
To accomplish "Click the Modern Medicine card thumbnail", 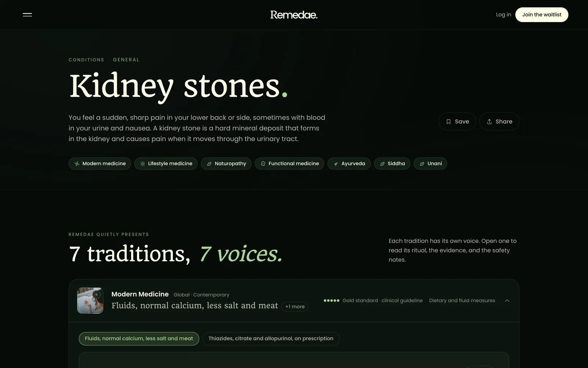I will (x=90, y=301).
